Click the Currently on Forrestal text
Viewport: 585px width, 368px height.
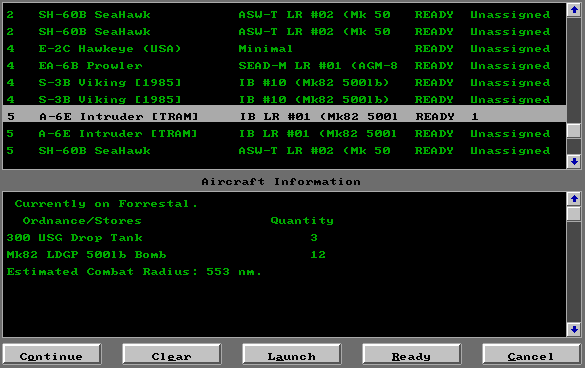click(x=106, y=204)
